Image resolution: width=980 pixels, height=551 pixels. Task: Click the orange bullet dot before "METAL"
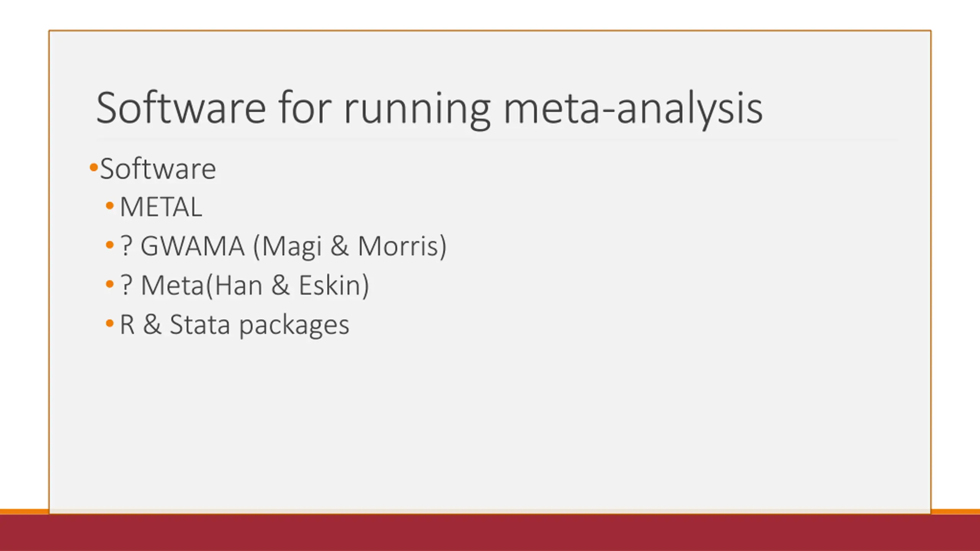(x=110, y=206)
